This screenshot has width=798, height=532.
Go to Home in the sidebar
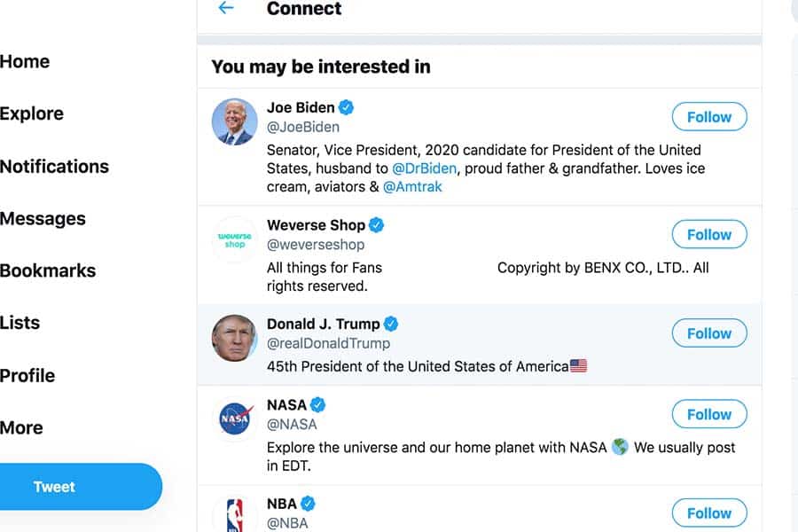click(x=25, y=61)
